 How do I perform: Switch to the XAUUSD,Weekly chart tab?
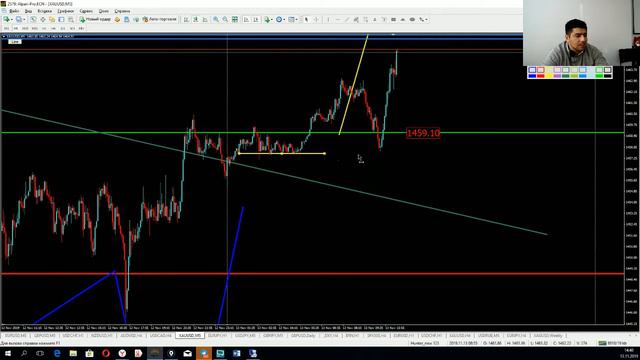[547, 336]
